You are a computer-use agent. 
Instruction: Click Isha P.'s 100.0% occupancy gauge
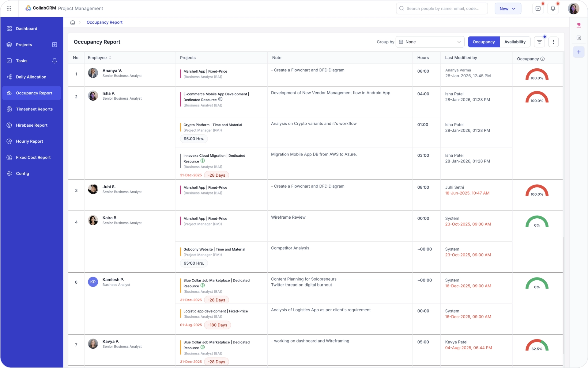coord(537,97)
